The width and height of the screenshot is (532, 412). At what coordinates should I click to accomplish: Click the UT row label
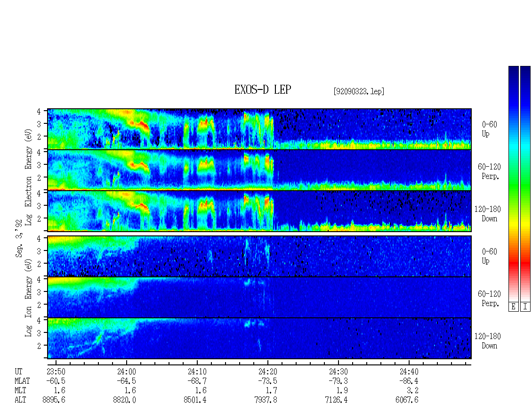tap(18, 372)
